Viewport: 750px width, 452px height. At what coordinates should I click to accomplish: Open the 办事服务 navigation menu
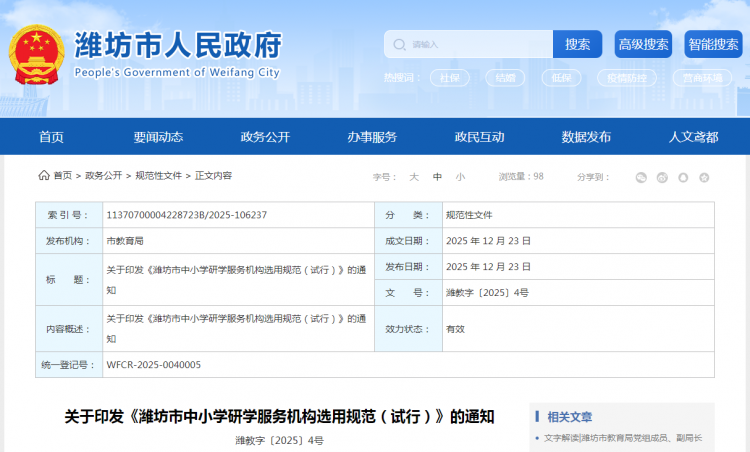coord(372,137)
